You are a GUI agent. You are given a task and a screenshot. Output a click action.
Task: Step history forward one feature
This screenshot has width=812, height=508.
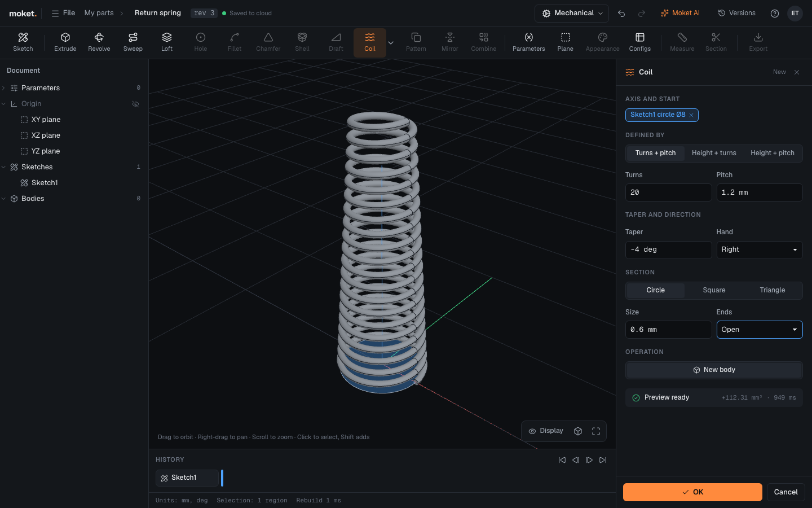(x=589, y=460)
